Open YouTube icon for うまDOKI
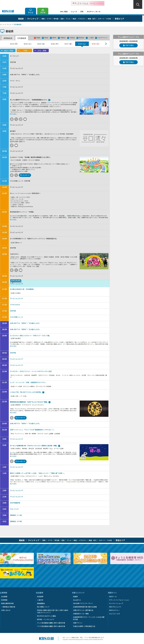The image size is (144, 644). (x=21, y=270)
